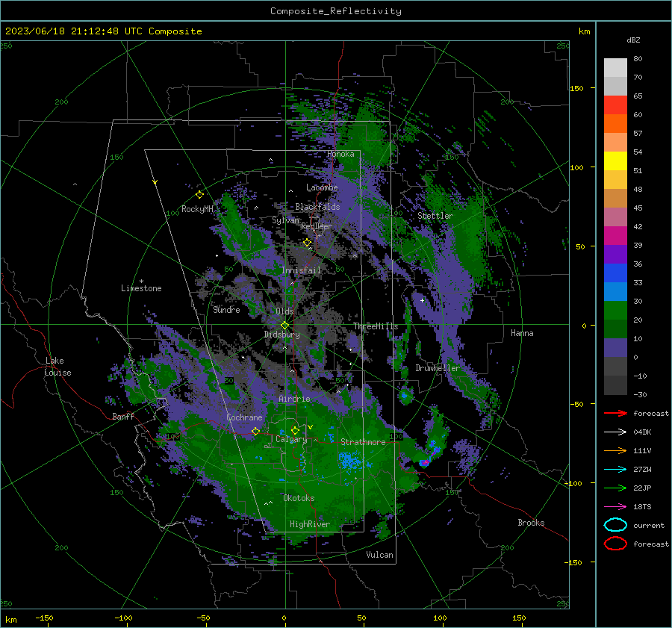Select the yellow swatch in dBZ scale
Screen dimensions: 672x628
[x=615, y=161]
